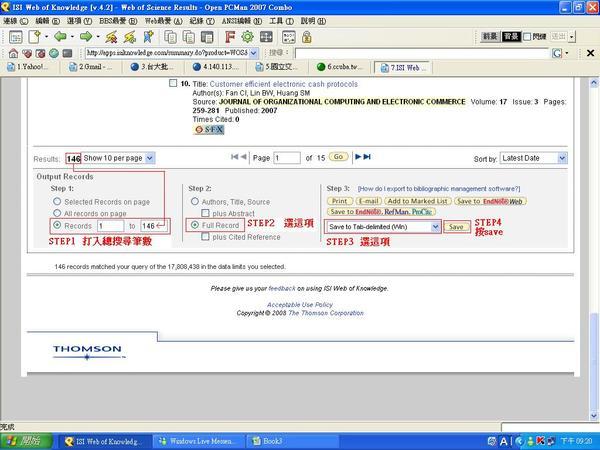
Task: Click the green forward arrow
Action: [86, 37]
